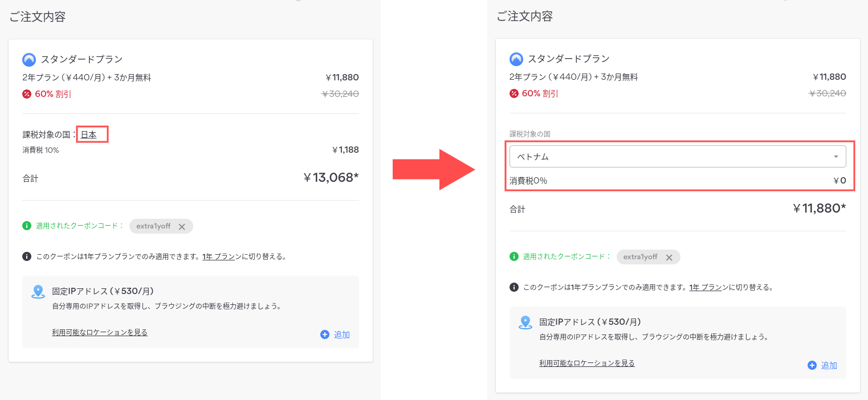The height and width of the screenshot is (400, 868).
Task: Click green info icon by coupon in left panel
Action: [27, 226]
